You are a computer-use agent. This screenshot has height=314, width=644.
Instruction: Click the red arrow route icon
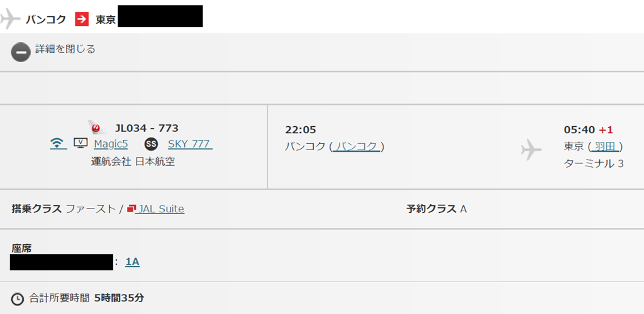coord(82,19)
